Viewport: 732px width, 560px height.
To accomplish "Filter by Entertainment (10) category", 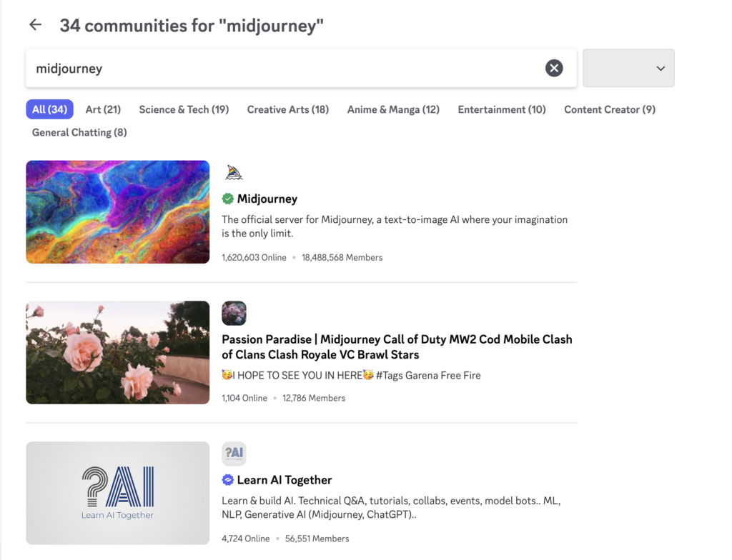I will 502,109.
